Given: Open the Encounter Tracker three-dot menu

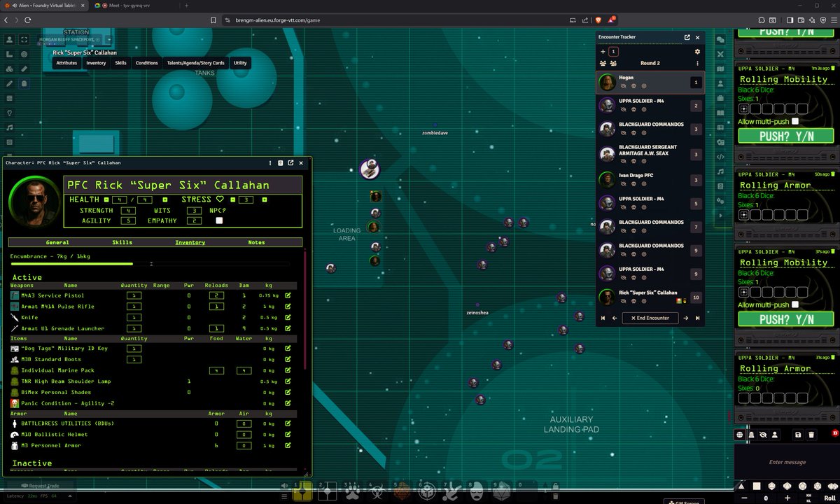Looking at the screenshot, I should point(697,63).
